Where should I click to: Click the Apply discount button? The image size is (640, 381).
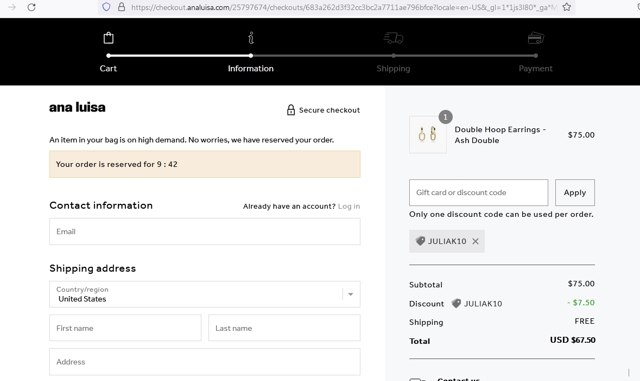coord(575,192)
